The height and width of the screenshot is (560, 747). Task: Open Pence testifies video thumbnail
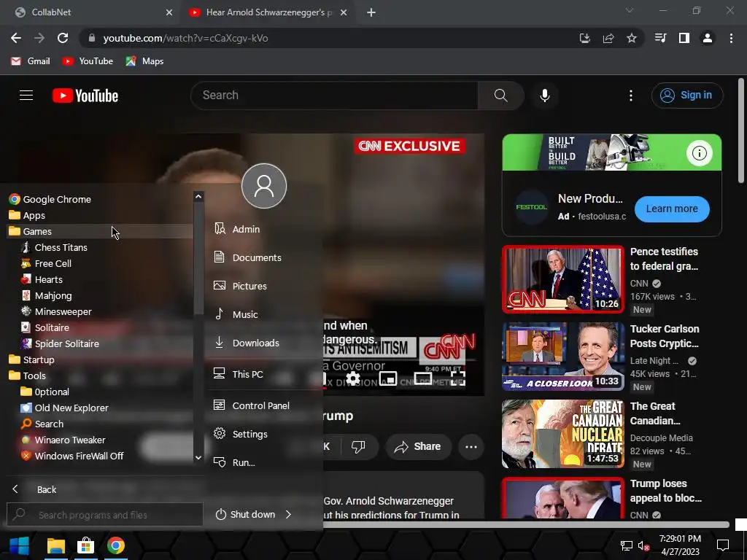pyautogui.click(x=563, y=279)
